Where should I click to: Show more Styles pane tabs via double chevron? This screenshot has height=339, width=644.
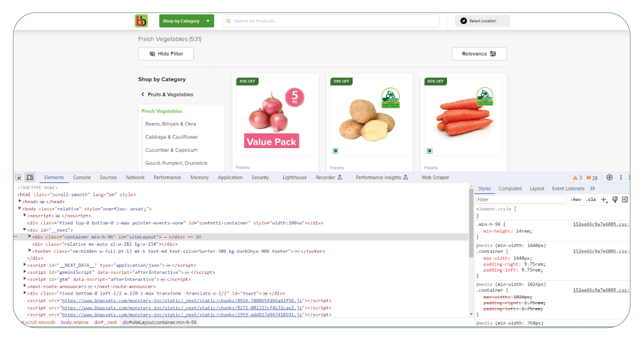tap(593, 189)
